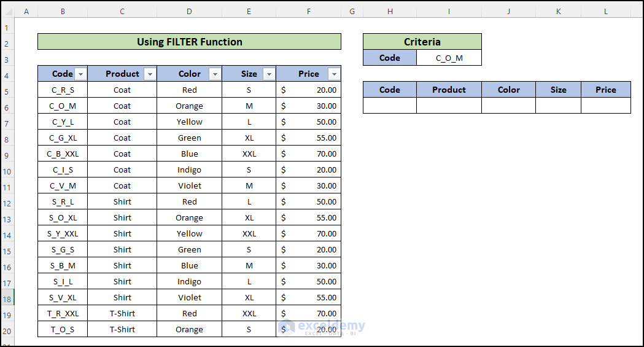Open the Product column filter dropdown
Screen dimensions: 644x347
[150, 74]
